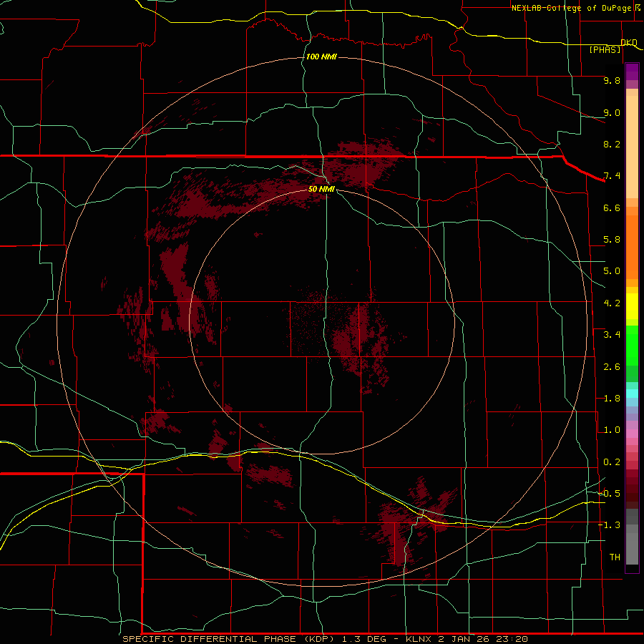Screen dimensions: 644x644
Task: Click the 6.6 legend value
Action: click(x=612, y=208)
